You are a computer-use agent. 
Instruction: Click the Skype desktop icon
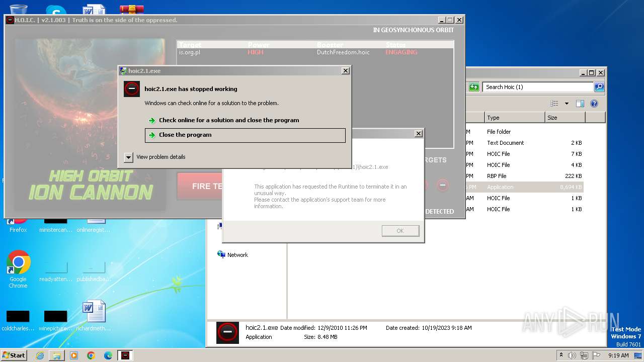click(56, 10)
